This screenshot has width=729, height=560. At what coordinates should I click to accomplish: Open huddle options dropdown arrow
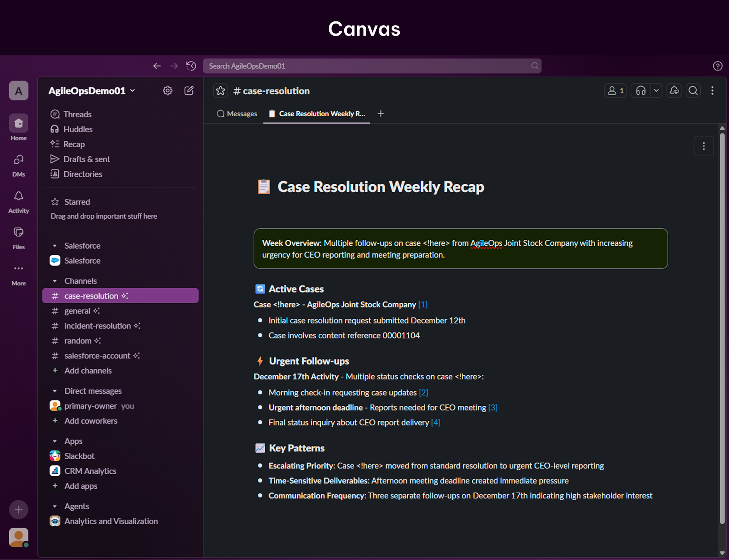click(x=656, y=91)
